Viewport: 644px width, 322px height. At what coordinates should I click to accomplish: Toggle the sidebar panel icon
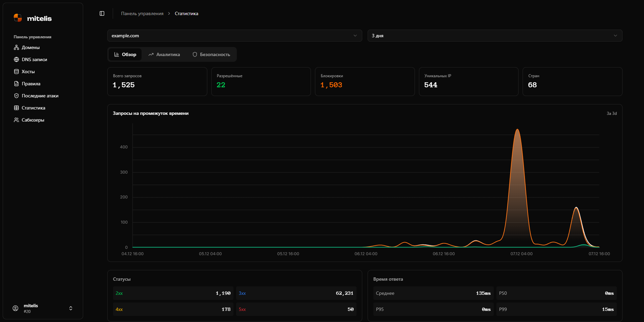pos(102,13)
